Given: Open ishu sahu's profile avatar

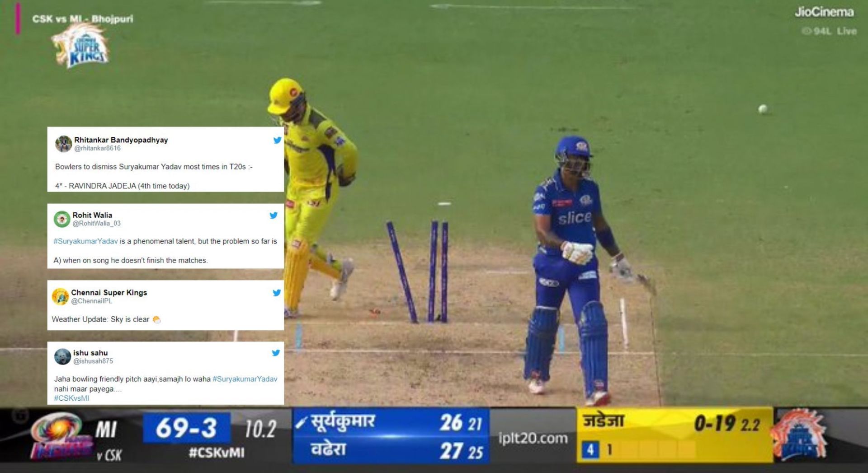Looking at the screenshot, I should [62, 356].
